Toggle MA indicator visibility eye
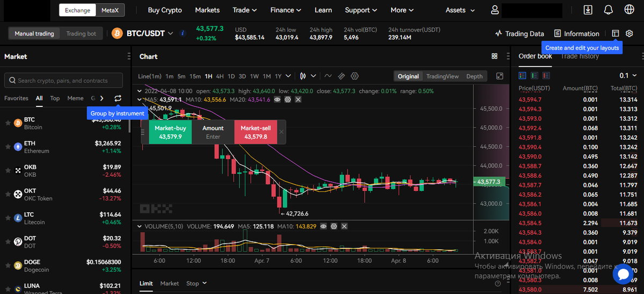 tap(277, 99)
